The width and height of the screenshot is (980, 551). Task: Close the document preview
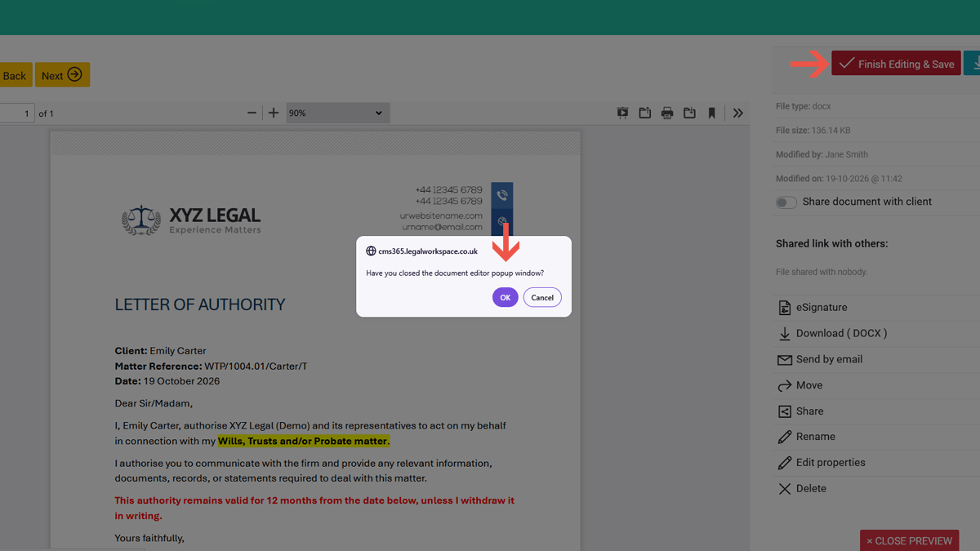pyautogui.click(x=909, y=540)
